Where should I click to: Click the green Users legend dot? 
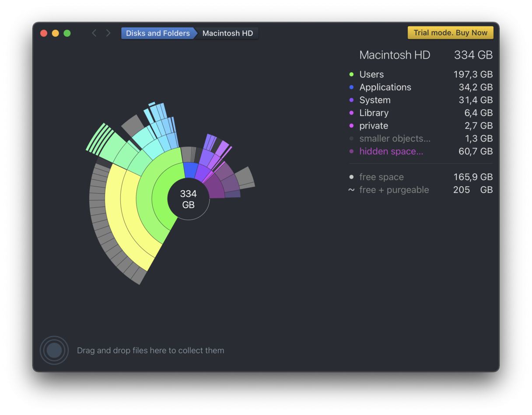pyautogui.click(x=351, y=75)
